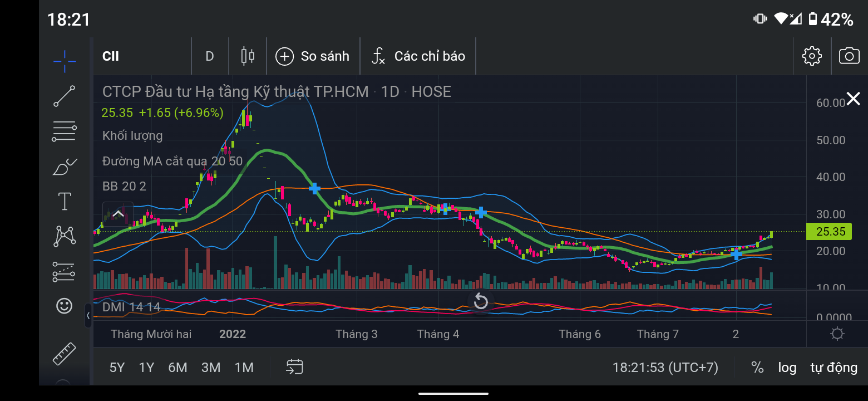This screenshot has height=401, width=868.
Task: Select the crosshair cursor tool
Action: tap(65, 61)
